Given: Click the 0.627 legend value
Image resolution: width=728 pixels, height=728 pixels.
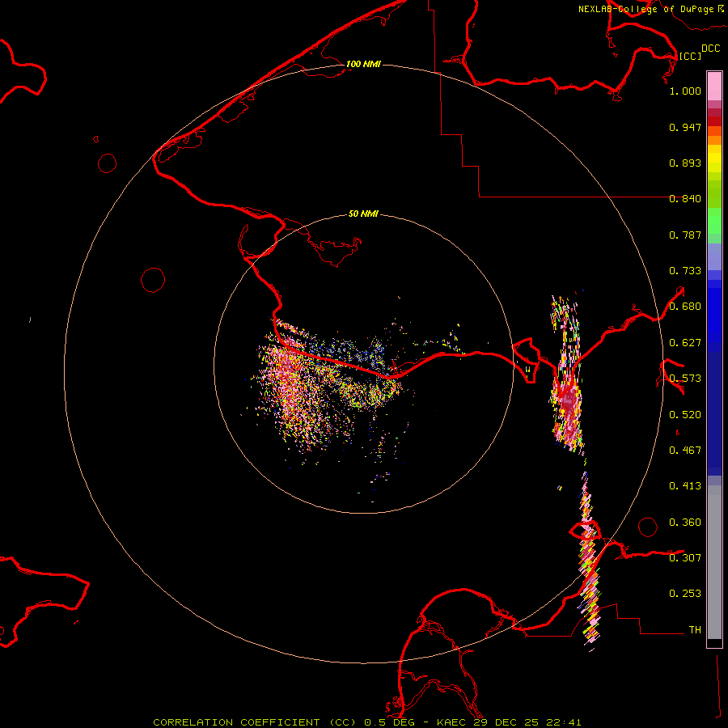Looking at the screenshot, I should click(685, 343).
